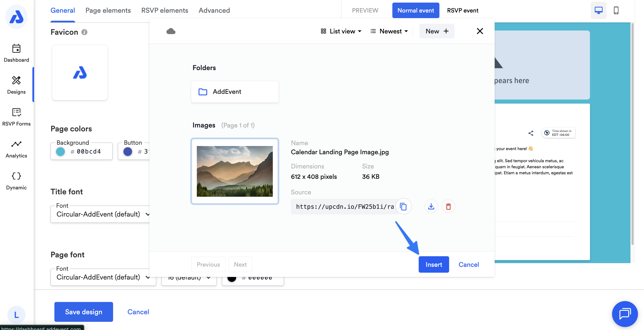Viewport: 644px width, 330px height.
Task: Click the Save design button
Action: [84, 312]
